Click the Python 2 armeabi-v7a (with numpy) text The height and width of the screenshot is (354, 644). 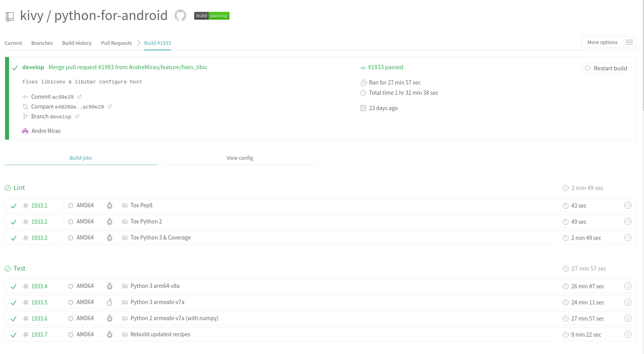[174, 318]
